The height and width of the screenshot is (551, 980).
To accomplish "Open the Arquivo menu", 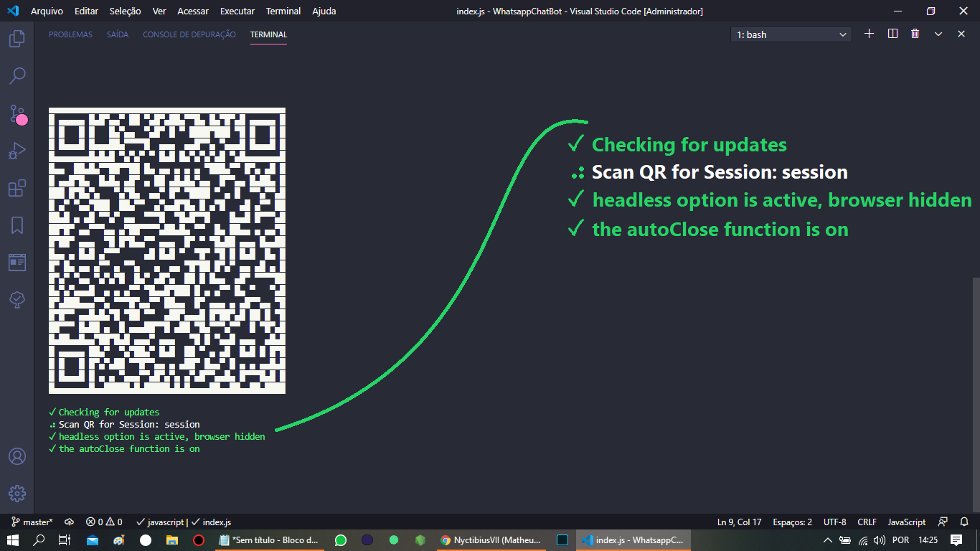I will click(x=47, y=11).
